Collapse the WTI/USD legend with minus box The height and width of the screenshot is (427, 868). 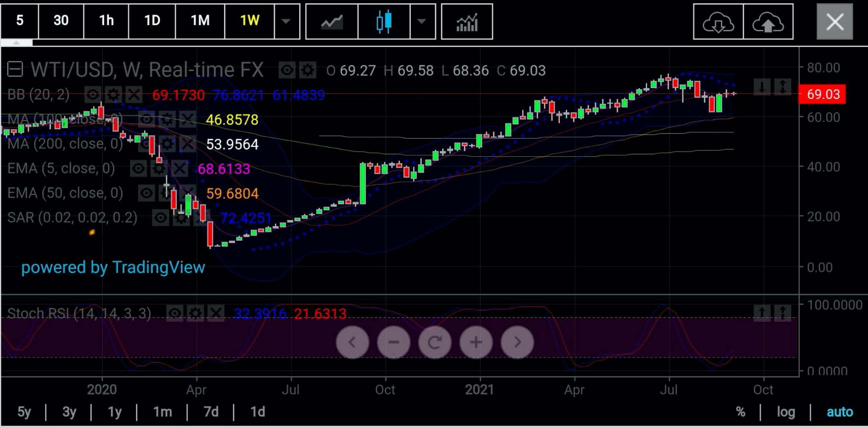pyautogui.click(x=15, y=69)
